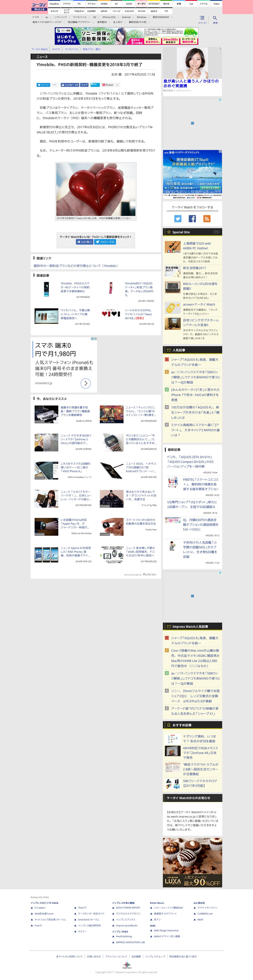This screenshot has width=253, height=980.
Task: Open latest news FREETEL スマートコミコミ＋ article
Action: pyautogui.click(x=201, y=484)
